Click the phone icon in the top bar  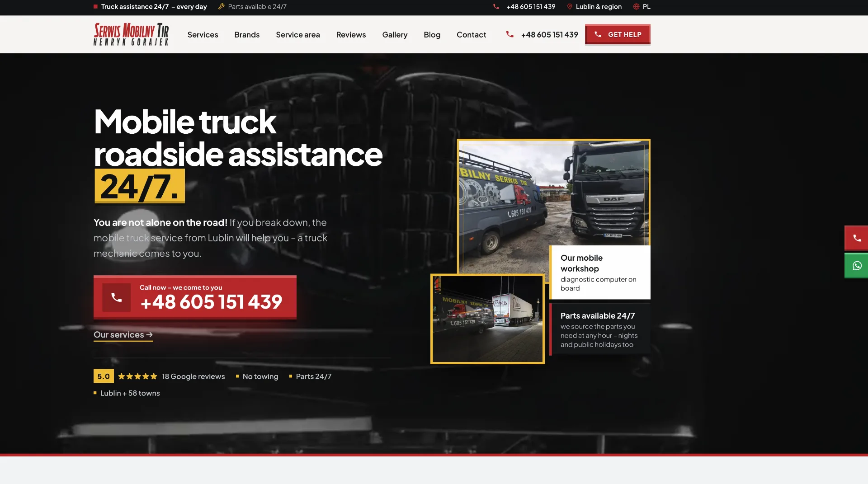[496, 7]
